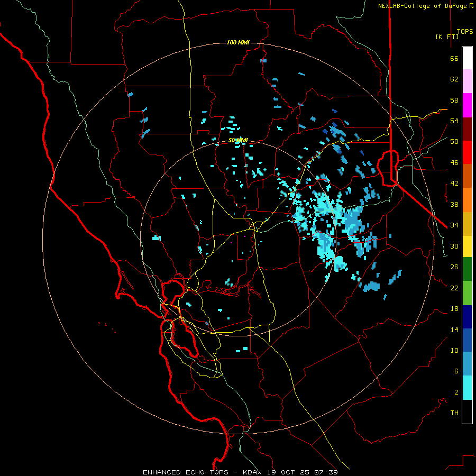Click the legend value 22
Image resolution: width=476 pixels, height=476 pixels.
454,288
